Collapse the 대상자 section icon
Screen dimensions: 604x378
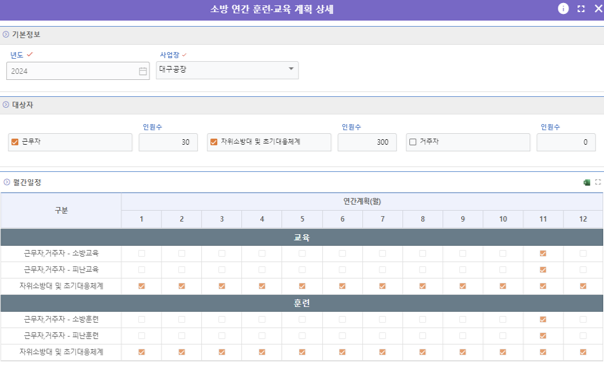(x=6, y=104)
